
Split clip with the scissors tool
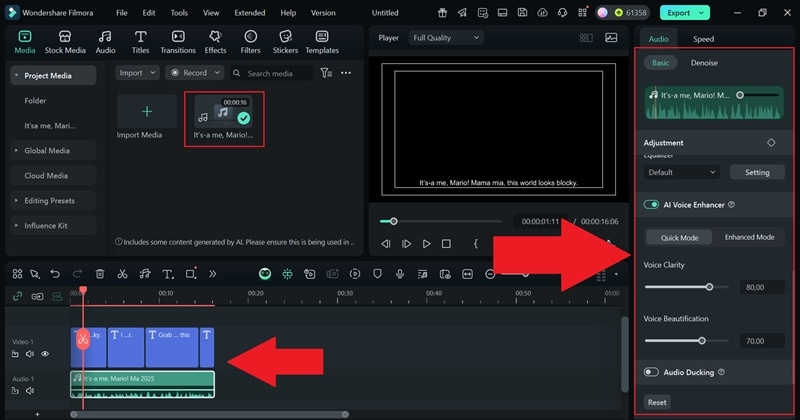(x=122, y=274)
